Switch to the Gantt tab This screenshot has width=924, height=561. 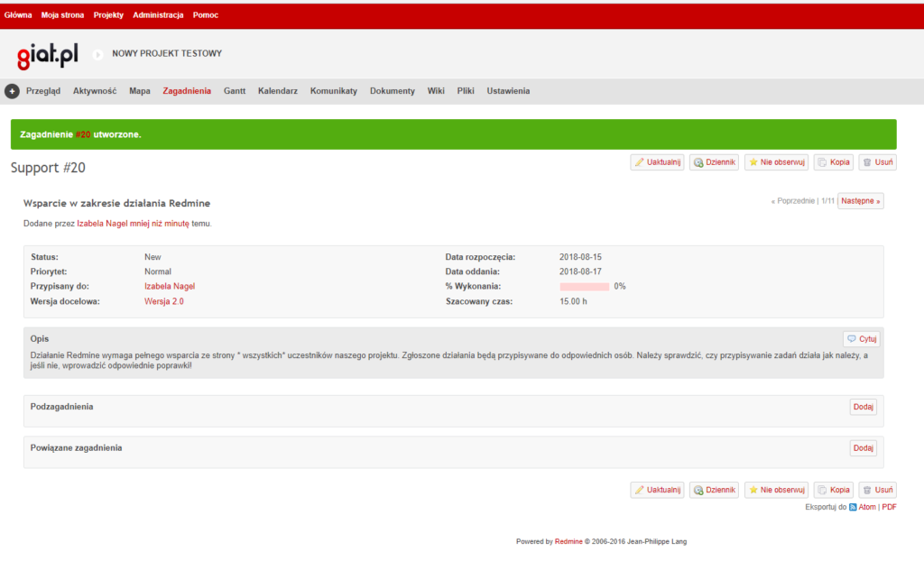click(x=235, y=91)
